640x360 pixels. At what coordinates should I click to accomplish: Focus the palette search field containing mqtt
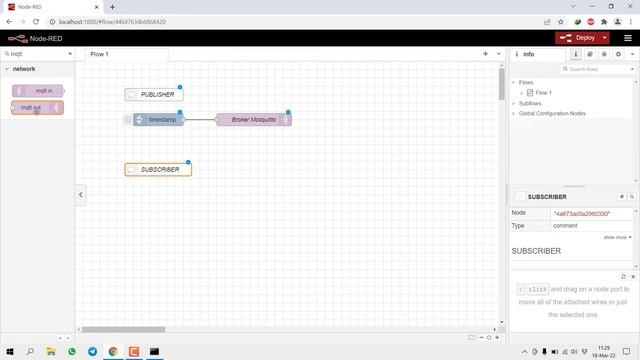click(x=38, y=53)
